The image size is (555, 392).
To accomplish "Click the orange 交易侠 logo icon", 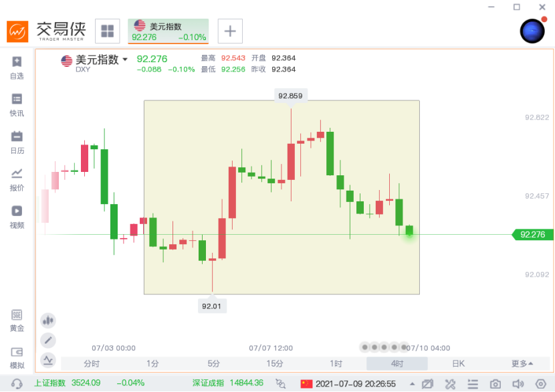I will click(17, 31).
